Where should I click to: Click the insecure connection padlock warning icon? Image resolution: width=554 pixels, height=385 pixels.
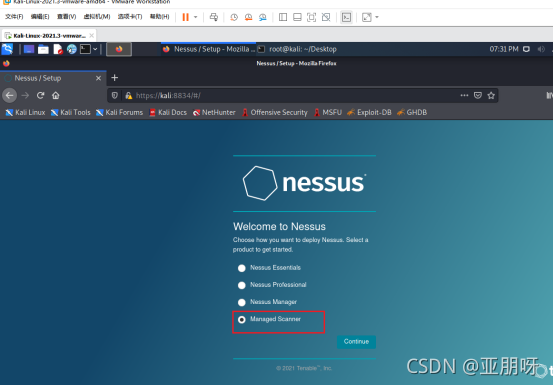(129, 95)
